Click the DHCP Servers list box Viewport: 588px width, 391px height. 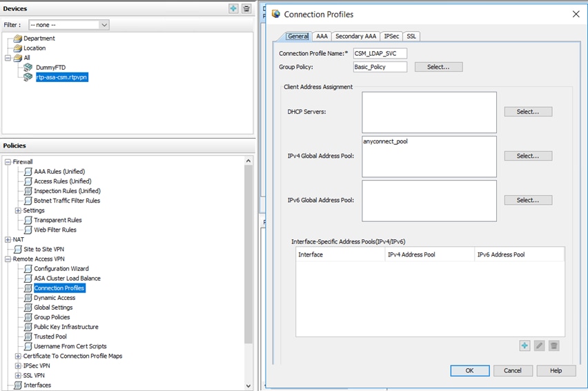coord(429,112)
